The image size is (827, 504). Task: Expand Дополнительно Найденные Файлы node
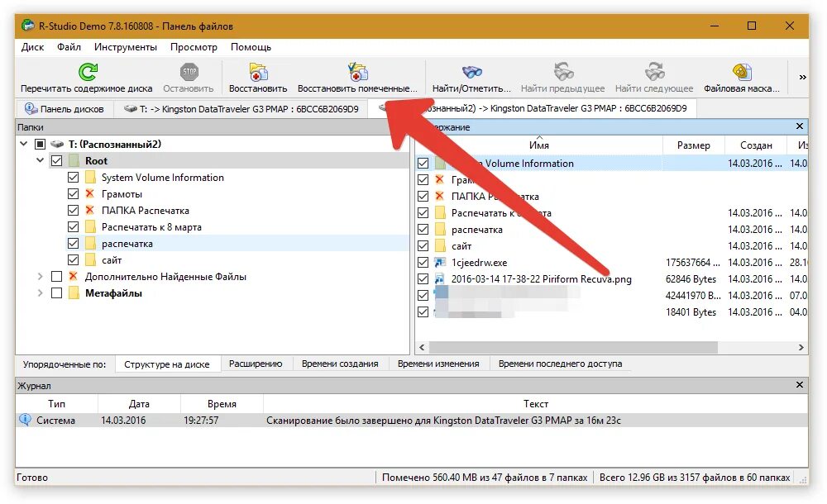point(40,276)
